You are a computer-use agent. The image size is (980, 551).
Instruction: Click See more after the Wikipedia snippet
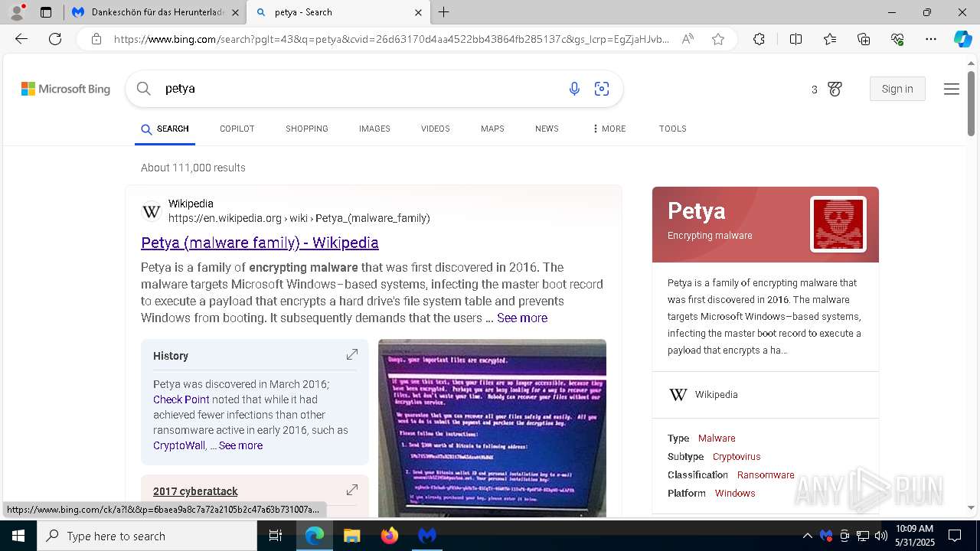coord(522,318)
